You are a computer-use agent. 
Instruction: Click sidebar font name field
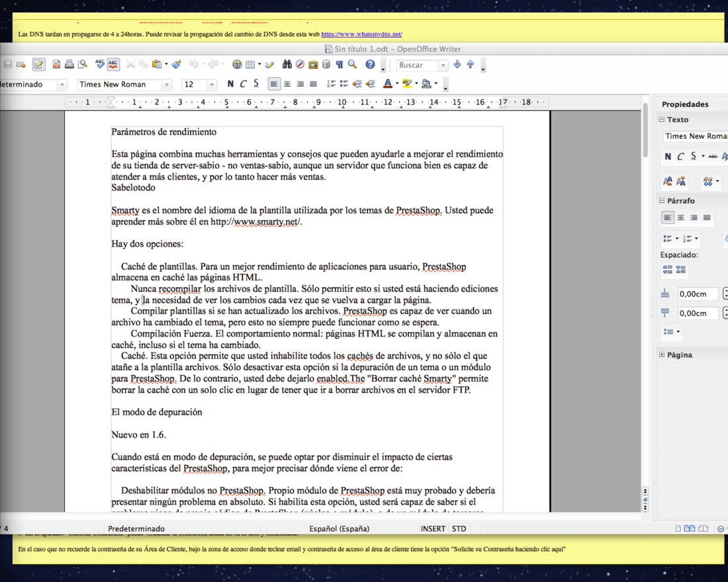[x=695, y=136]
